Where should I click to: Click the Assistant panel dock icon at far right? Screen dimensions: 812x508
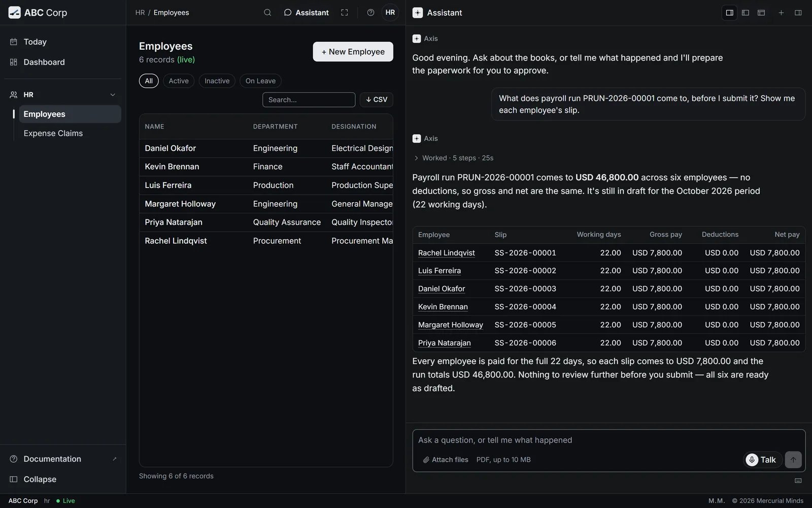click(798, 13)
